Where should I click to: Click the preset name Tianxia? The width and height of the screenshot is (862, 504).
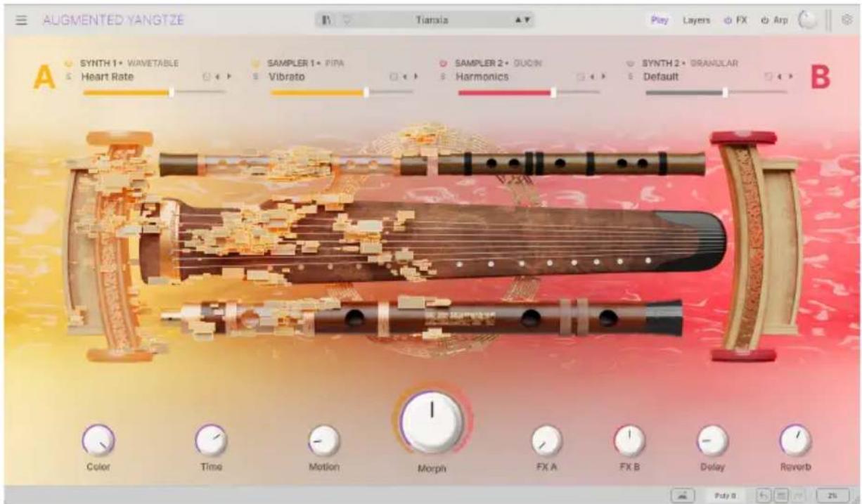(433, 20)
